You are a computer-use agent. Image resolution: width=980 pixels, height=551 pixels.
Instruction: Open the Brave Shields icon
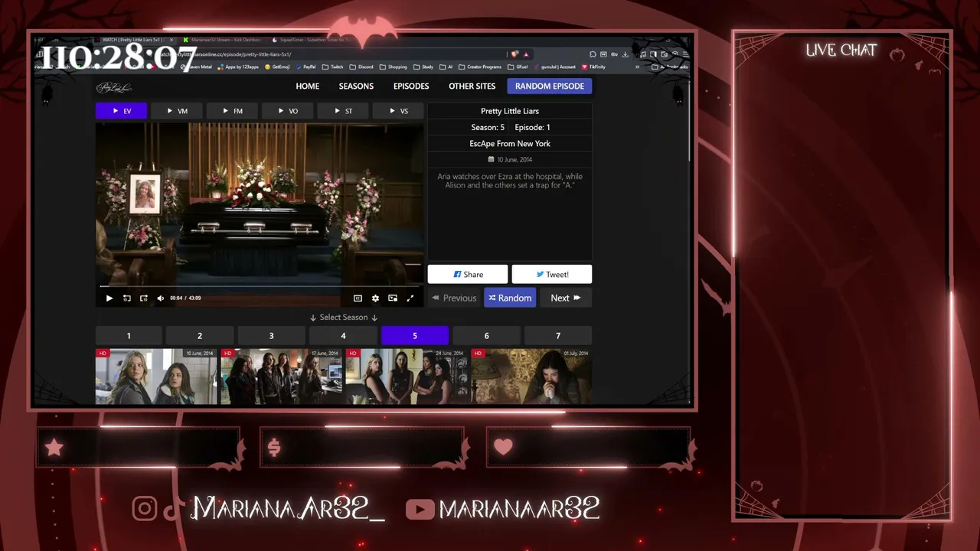pos(514,54)
